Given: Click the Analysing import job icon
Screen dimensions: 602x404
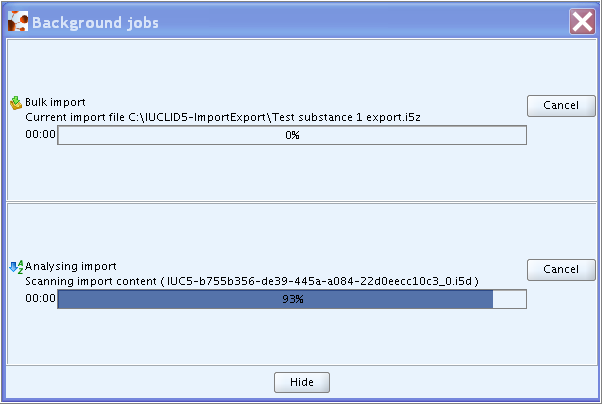Looking at the screenshot, I should pos(16,267).
